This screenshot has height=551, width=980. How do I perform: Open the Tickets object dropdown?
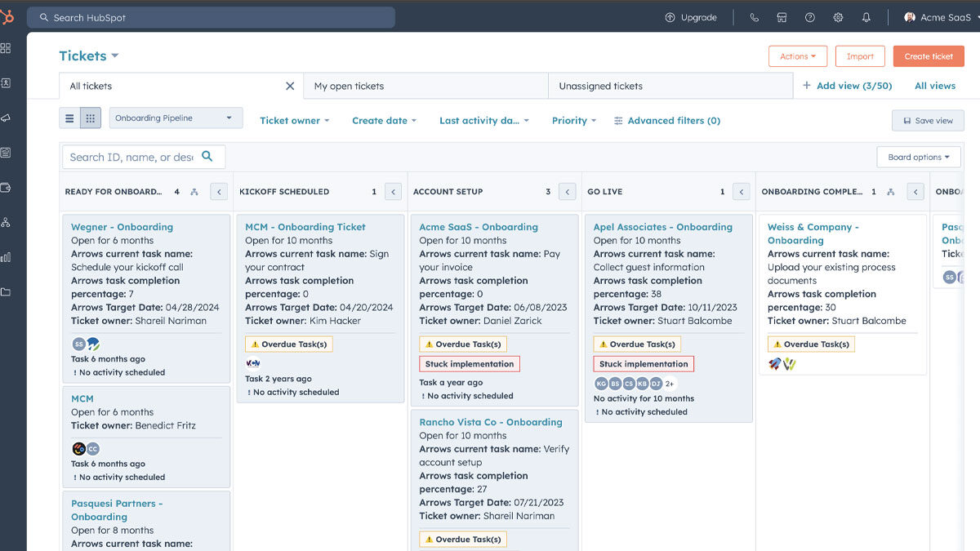89,56
